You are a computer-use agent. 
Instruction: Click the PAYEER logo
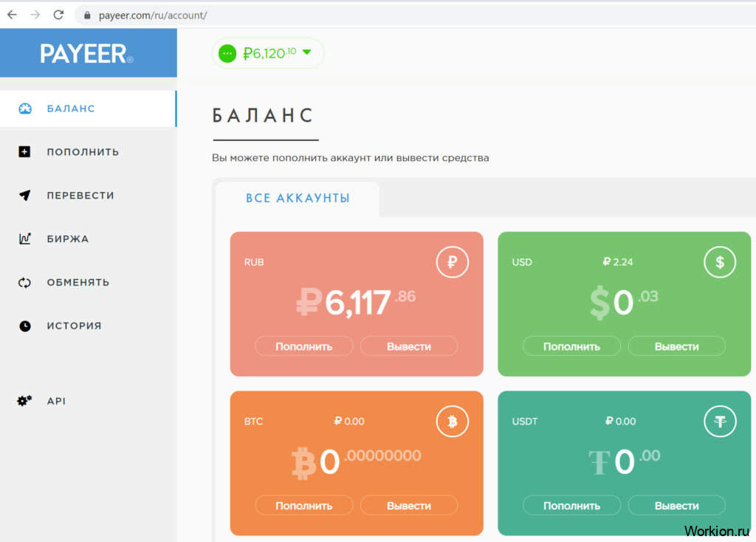[87, 53]
